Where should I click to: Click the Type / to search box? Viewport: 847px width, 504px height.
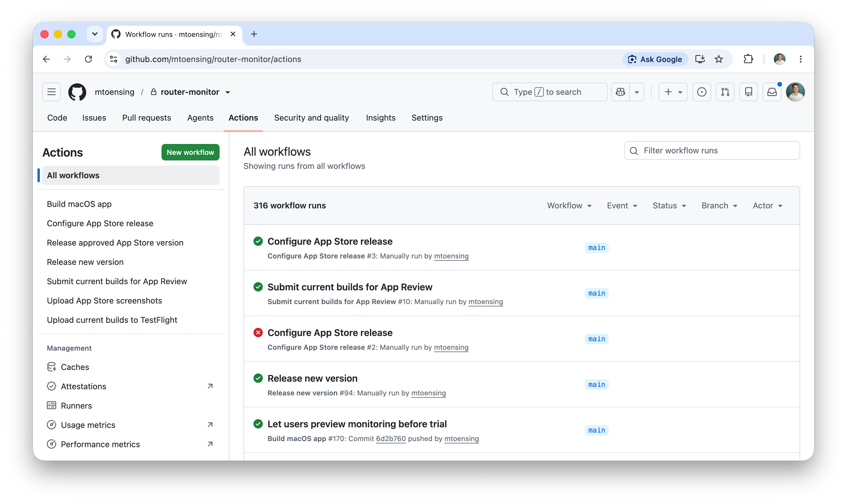[550, 92]
